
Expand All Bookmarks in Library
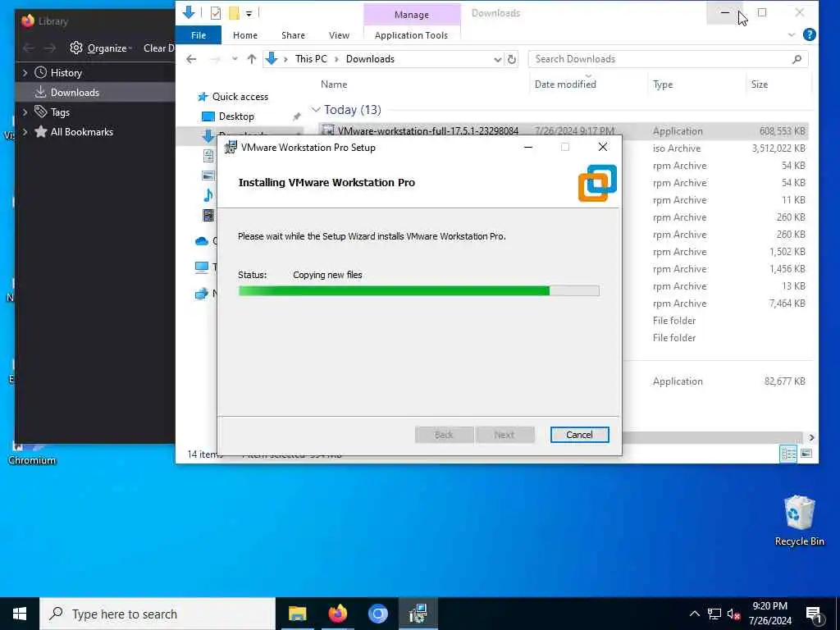[25, 132]
